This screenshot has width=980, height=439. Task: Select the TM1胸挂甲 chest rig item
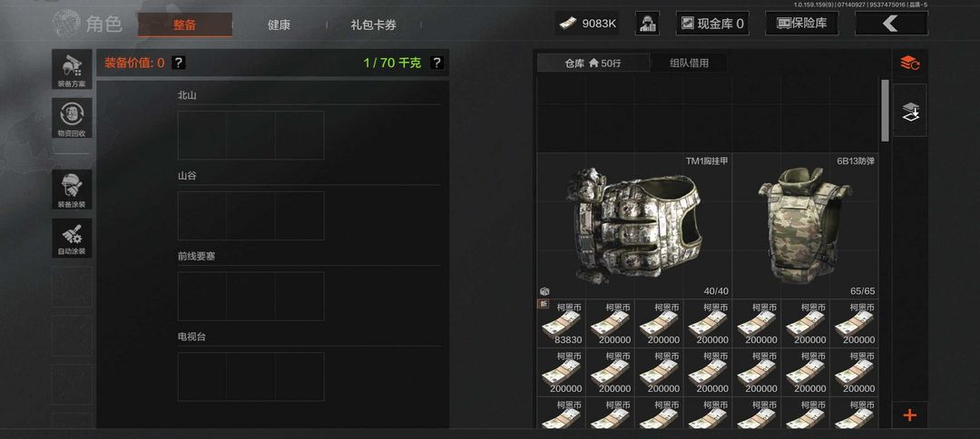634,226
